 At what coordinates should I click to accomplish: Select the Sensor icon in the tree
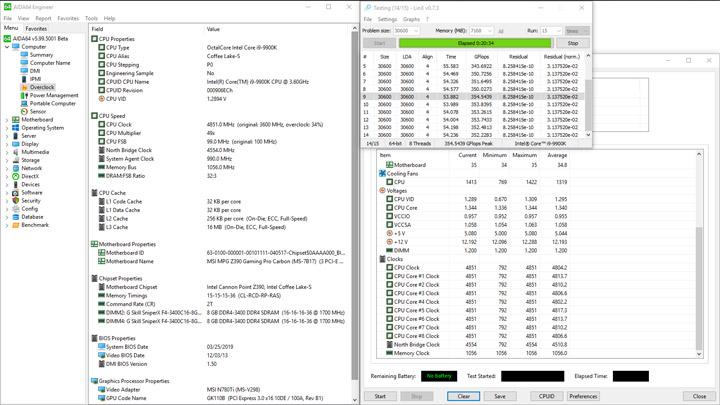click(x=24, y=112)
